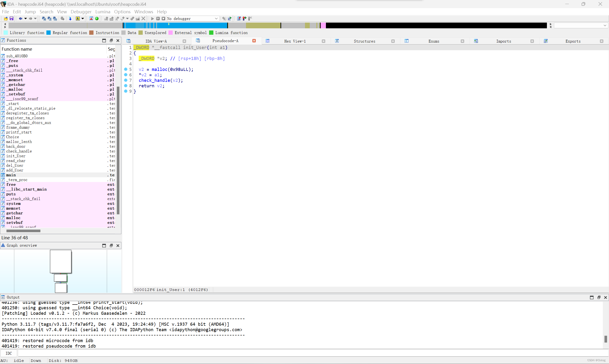Click the blue down arrow toolbar icon

pyautogui.click(x=70, y=19)
